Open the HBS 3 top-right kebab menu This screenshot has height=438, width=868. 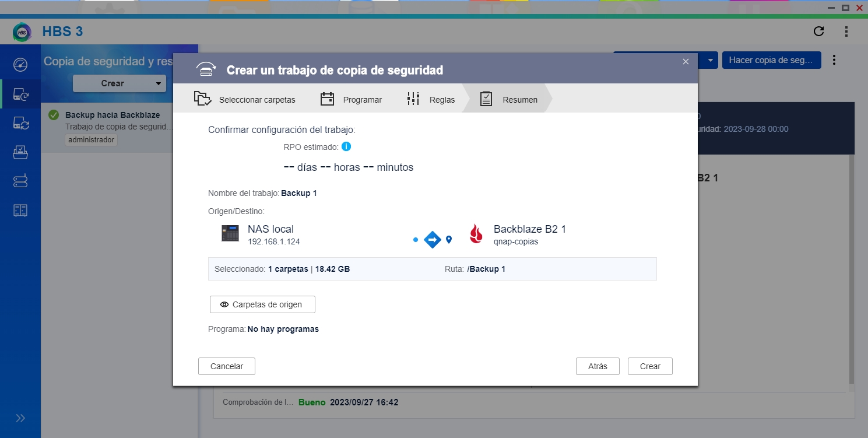point(846,31)
